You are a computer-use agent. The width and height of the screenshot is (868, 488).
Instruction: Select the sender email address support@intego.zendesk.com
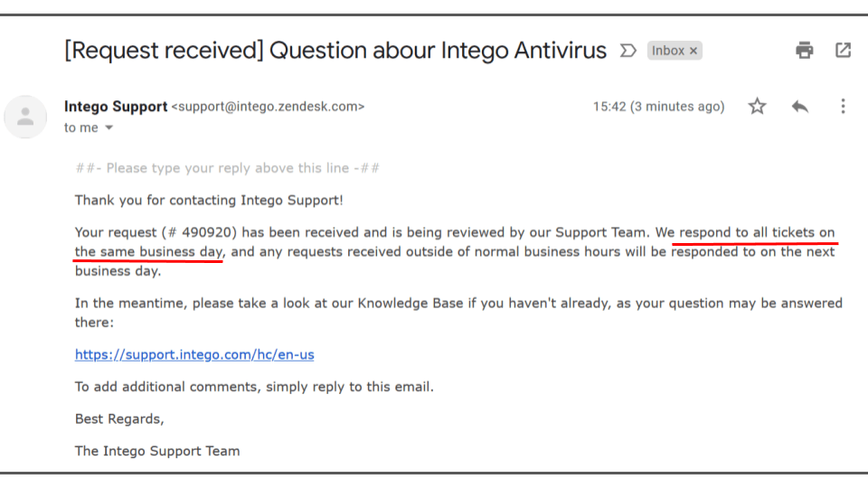(x=268, y=107)
